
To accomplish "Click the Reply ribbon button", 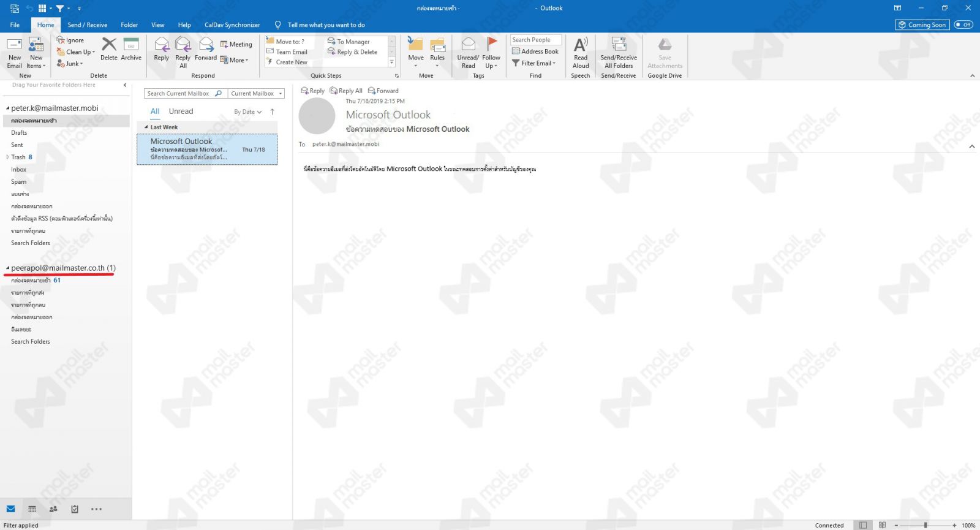I will point(162,49).
